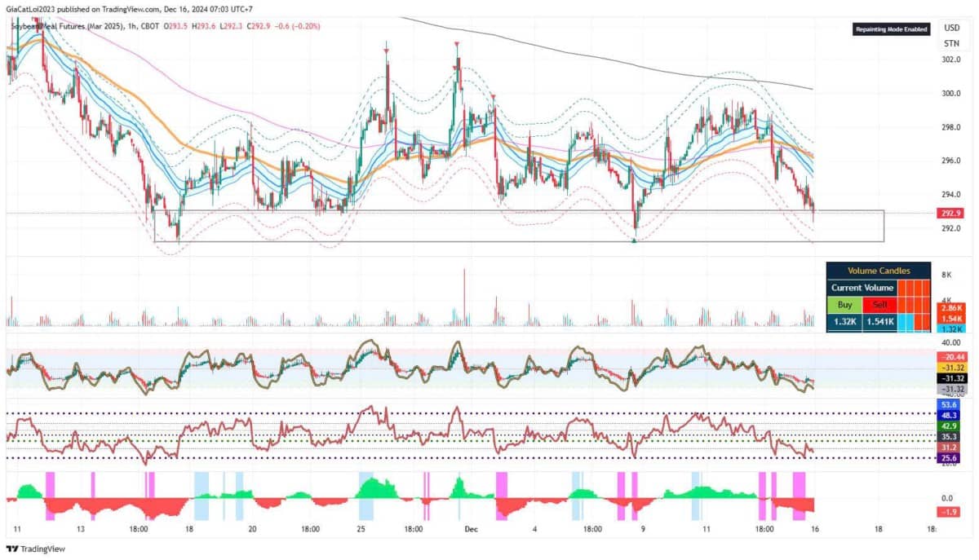Click the "Volume Candles" table title
This screenshot has width=979, height=560.
pos(878,271)
